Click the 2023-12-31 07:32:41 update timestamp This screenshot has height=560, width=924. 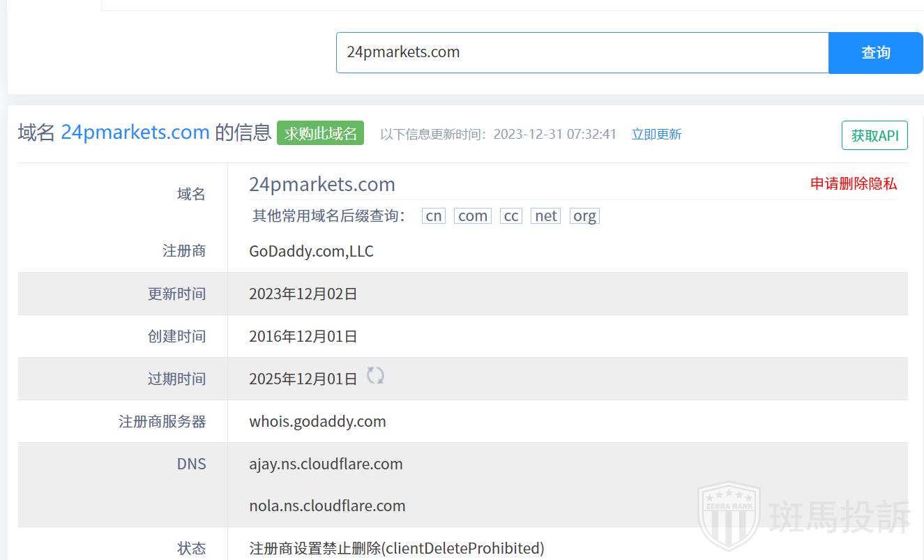[x=554, y=134]
